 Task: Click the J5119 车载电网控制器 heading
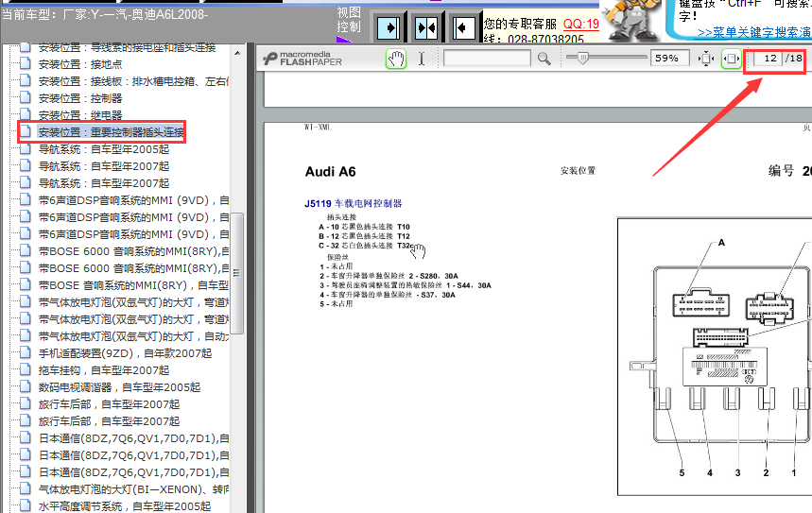[354, 203]
